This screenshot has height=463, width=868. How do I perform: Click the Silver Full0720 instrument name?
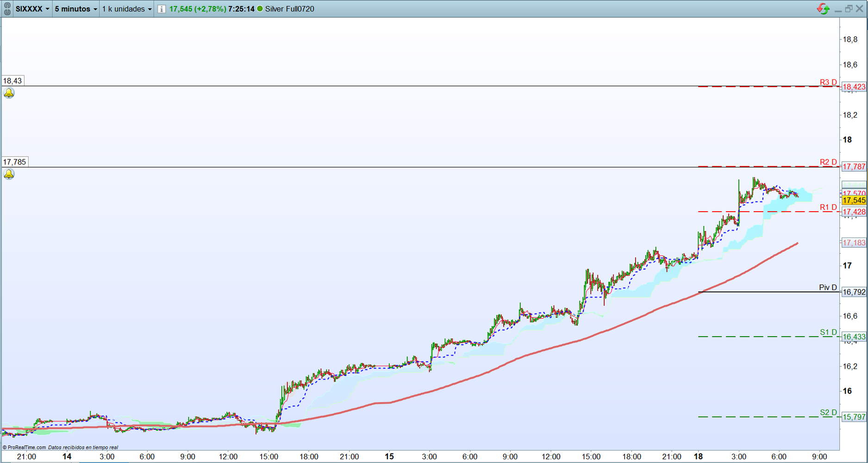click(290, 9)
